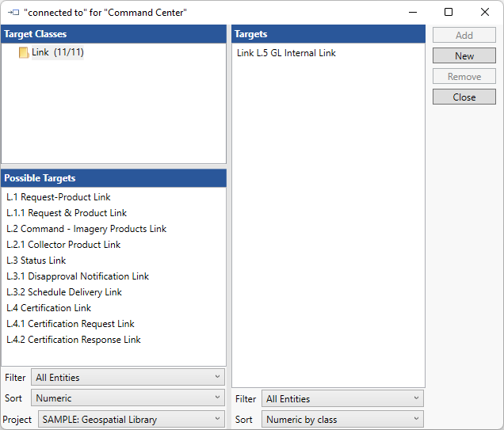Image resolution: width=504 pixels, height=430 pixels.
Task: Open Possible Targets Filter dropdown
Action: point(128,378)
